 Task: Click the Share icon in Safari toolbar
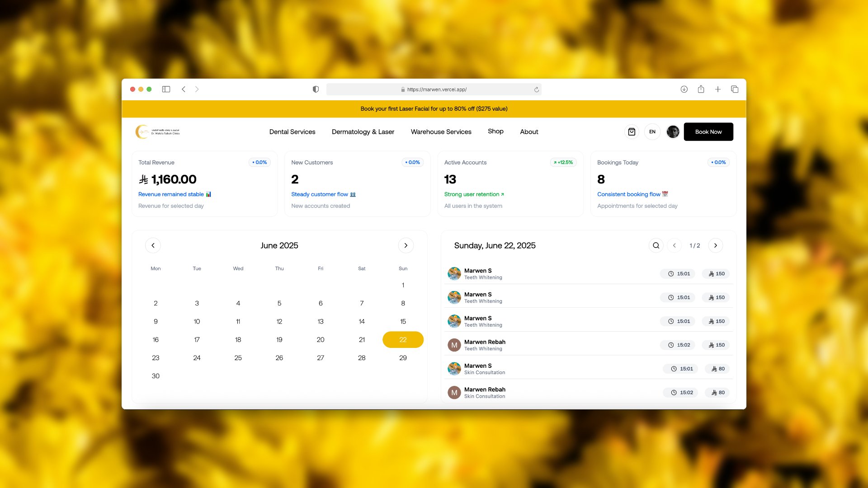[701, 89]
